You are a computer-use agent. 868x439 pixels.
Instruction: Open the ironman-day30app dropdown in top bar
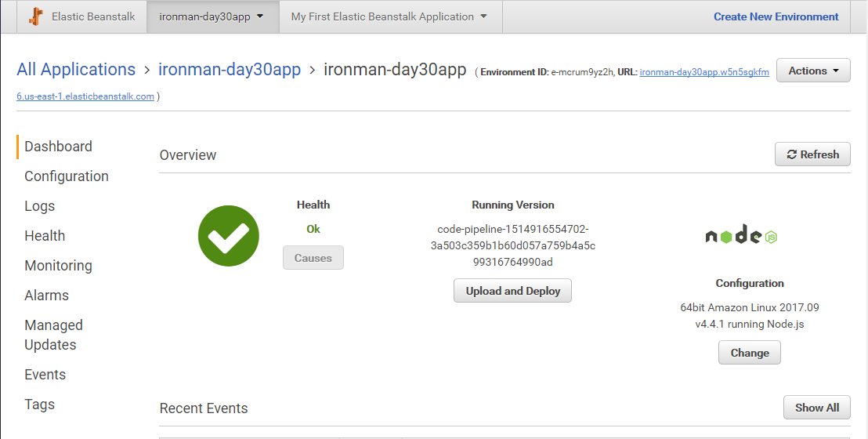coord(212,16)
